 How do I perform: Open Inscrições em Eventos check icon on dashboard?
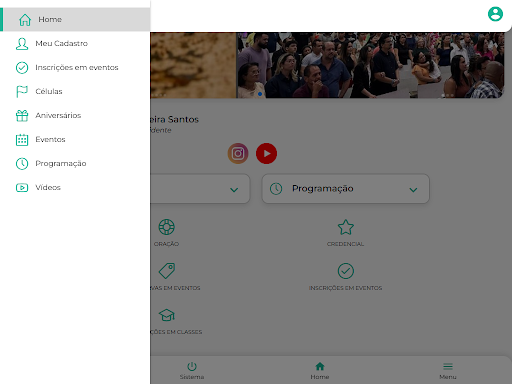pyautogui.click(x=346, y=271)
